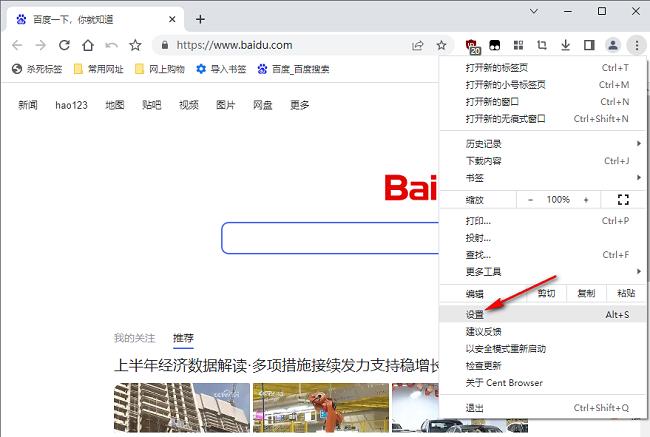Click the star bookmark icon in the address bar
Screen dimensions: 650x437
coord(441,45)
